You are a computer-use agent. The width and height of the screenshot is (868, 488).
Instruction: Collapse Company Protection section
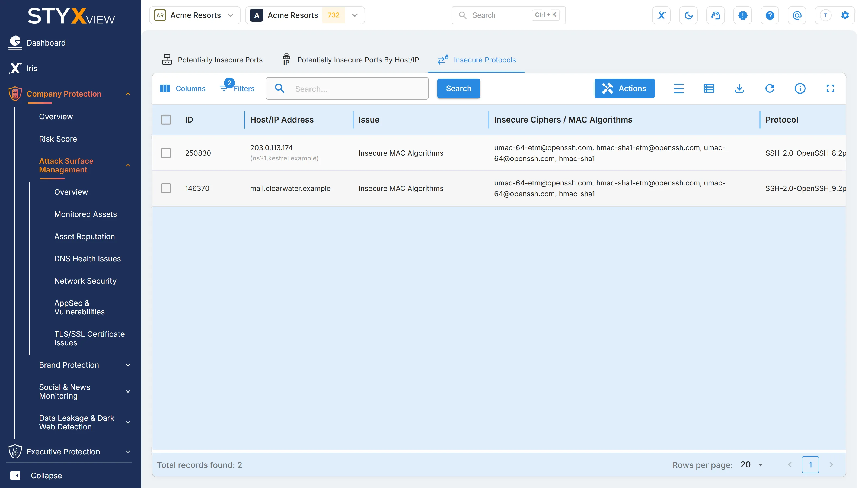(x=128, y=94)
